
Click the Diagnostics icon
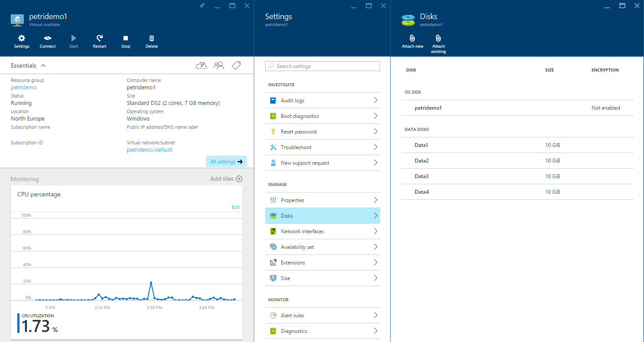(273, 331)
